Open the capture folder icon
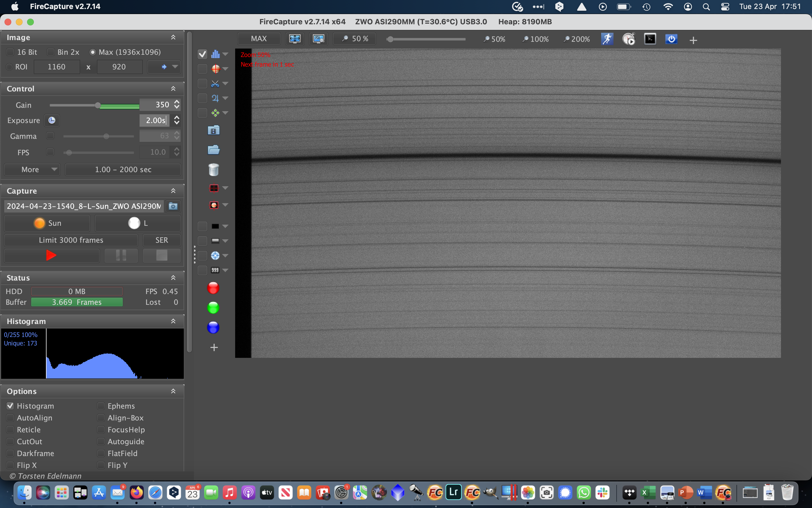This screenshot has width=812, height=508. [214, 150]
